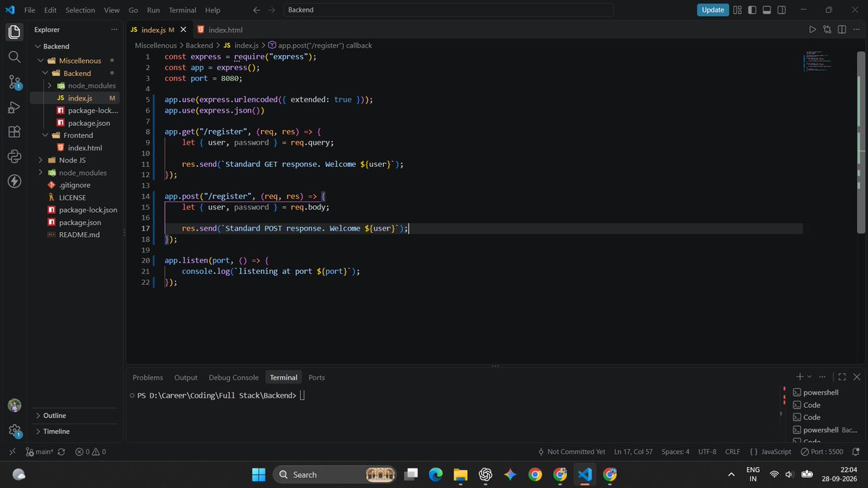This screenshot has width=868, height=488.
Task: Open the Extensions view
Action: click(x=14, y=132)
